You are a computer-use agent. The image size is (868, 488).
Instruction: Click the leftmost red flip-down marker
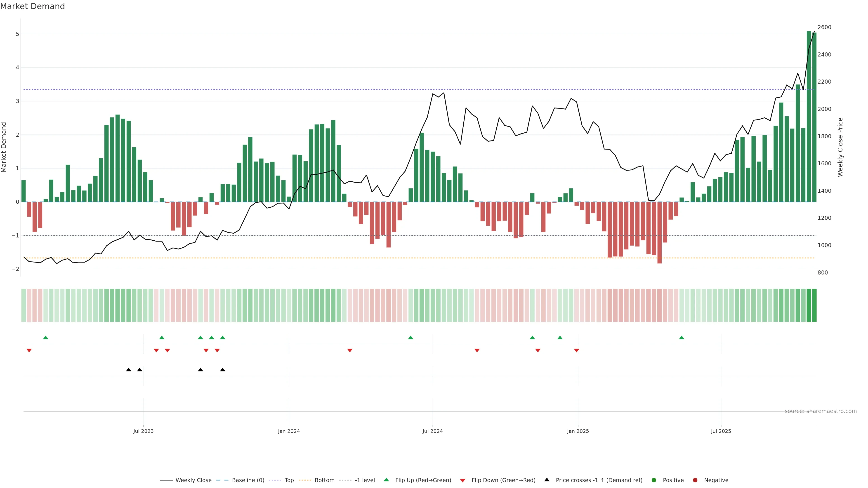coord(29,351)
